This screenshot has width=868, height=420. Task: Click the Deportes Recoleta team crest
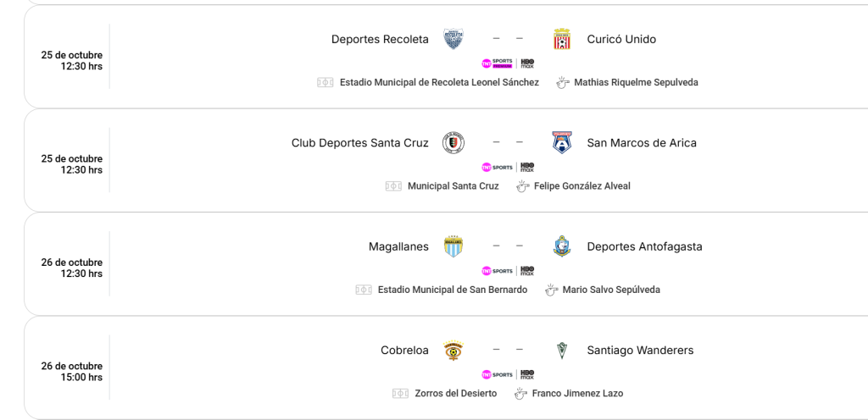coord(453,39)
